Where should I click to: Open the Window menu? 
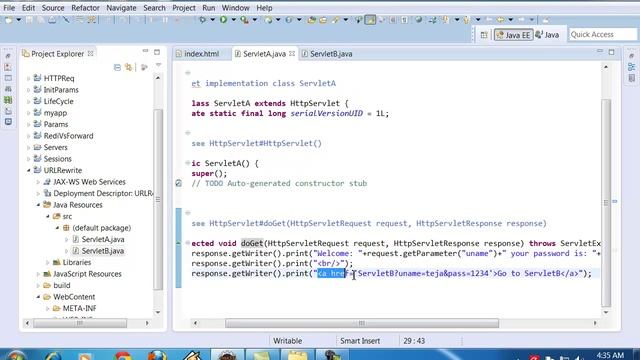coord(236,8)
